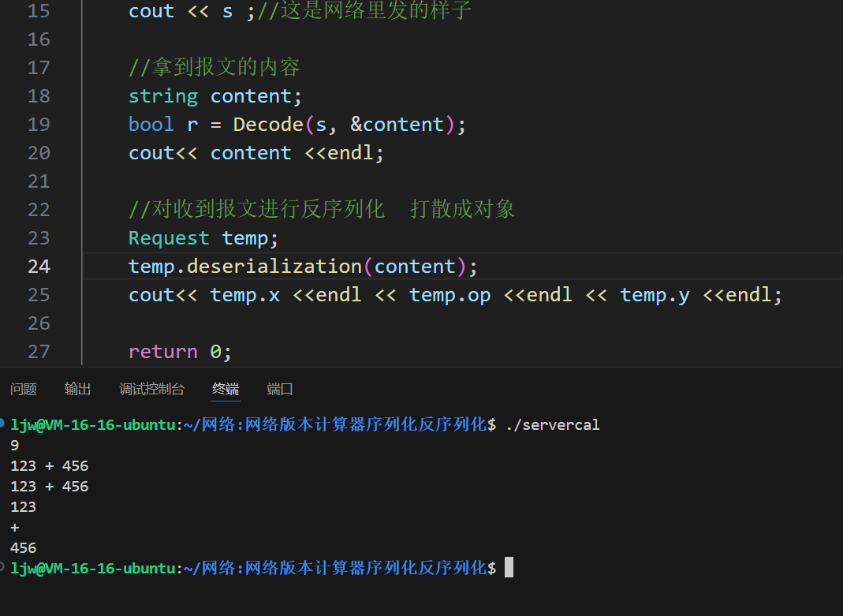
Task: Click line number 24 in the gutter
Action: 39,267
